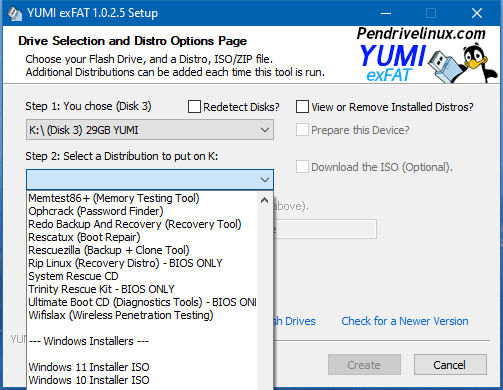Click the Cancel button
This screenshot has width=503, height=390.
pos(450,365)
